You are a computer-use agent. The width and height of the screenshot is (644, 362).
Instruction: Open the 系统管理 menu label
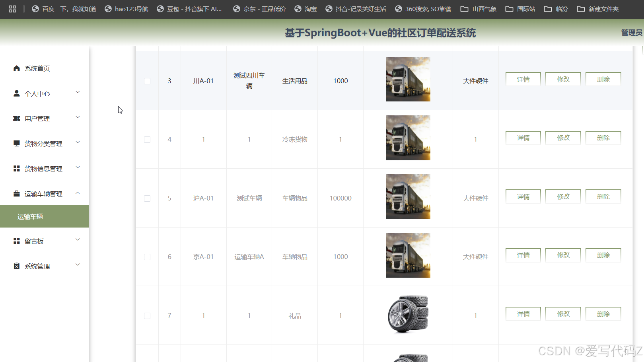tap(37, 266)
